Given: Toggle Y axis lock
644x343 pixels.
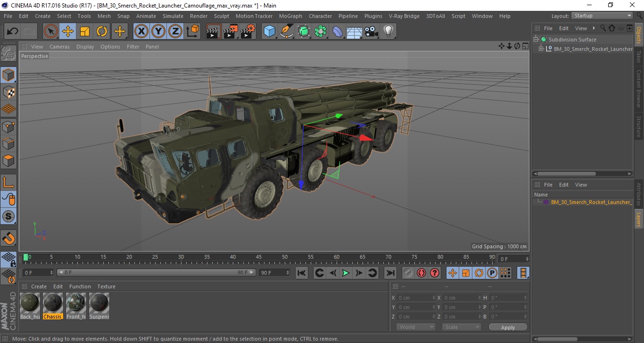Looking at the screenshot, I should (158, 32).
